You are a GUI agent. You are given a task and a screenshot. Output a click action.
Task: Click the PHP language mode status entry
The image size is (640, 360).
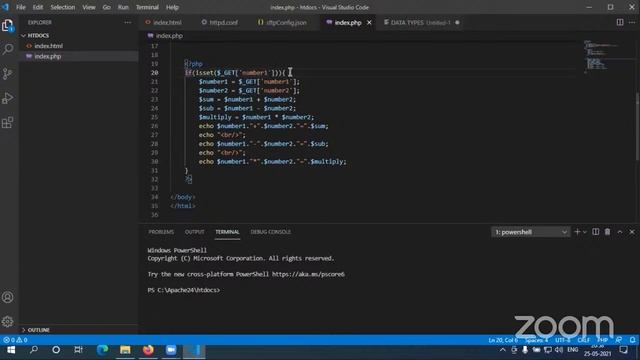602,340
